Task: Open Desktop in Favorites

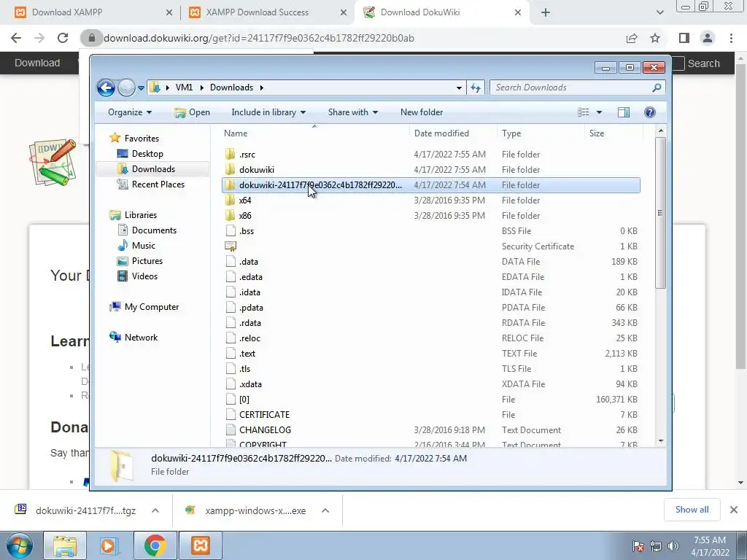Action: click(x=147, y=154)
